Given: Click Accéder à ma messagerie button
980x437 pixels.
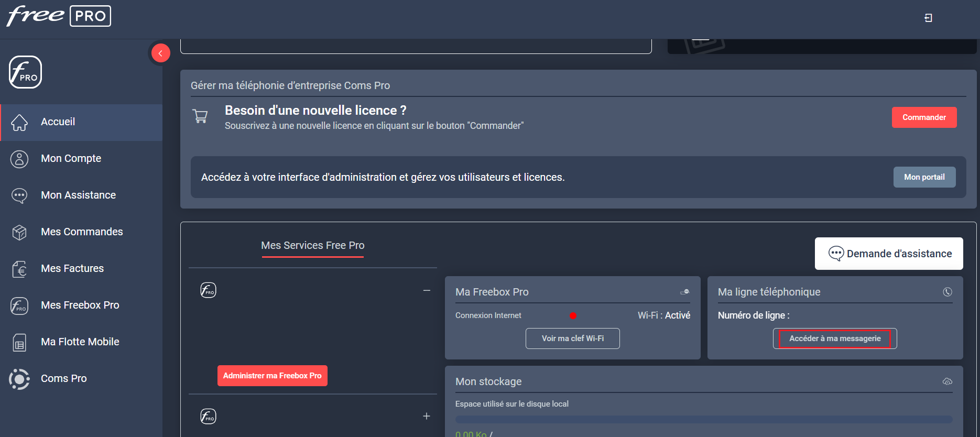Looking at the screenshot, I should click(x=835, y=338).
